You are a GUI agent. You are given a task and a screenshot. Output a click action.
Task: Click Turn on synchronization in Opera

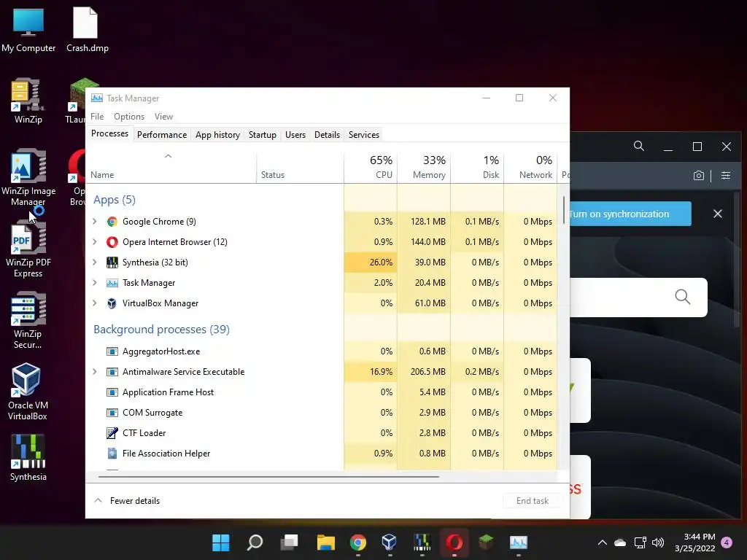coord(630,214)
